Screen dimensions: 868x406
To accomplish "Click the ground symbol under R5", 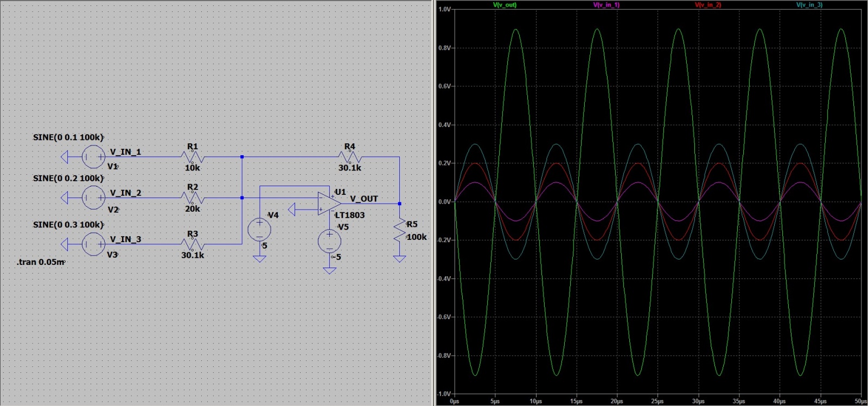I will coord(399,259).
